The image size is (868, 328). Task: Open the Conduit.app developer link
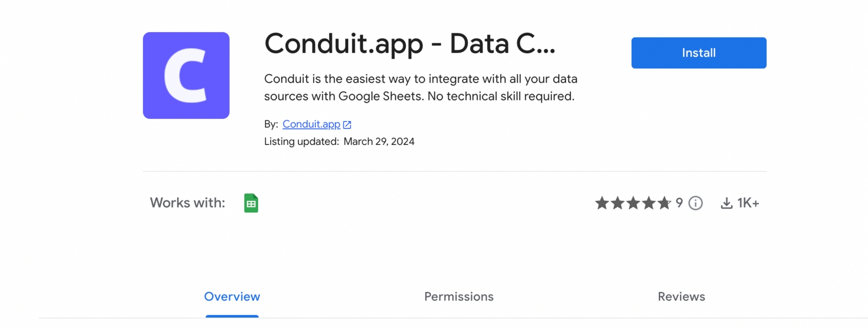(x=311, y=124)
